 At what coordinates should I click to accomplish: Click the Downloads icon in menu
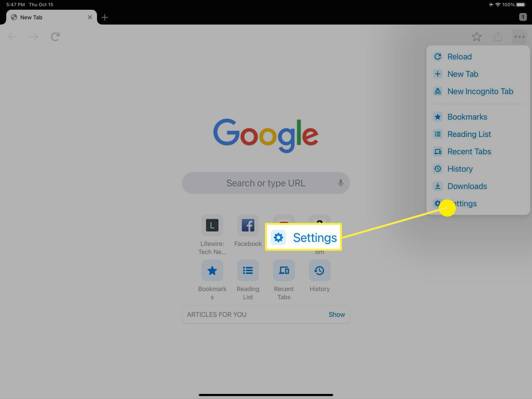click(x=437, y=186)
